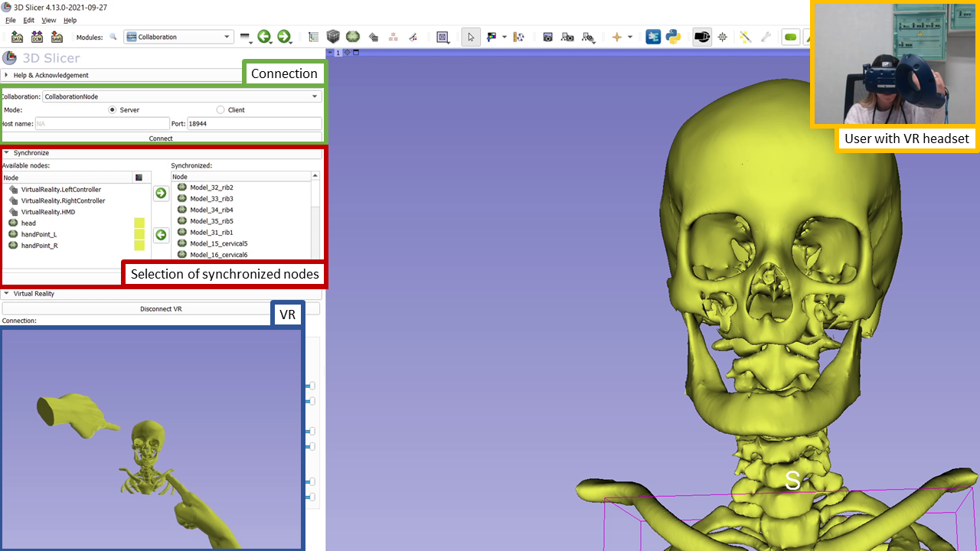
Task: Click the Save scene toolbar icon
Action: (57, 37)
